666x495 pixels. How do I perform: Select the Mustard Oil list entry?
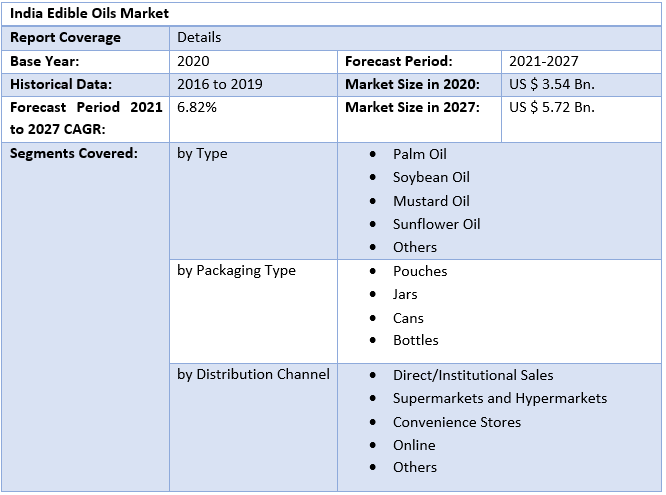click(430, 201)
